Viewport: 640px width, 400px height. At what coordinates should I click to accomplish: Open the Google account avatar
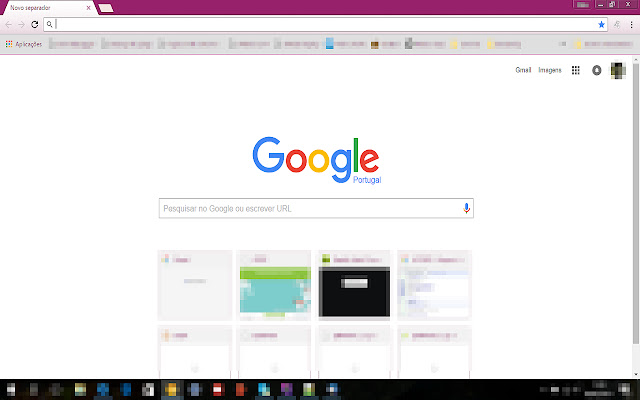pos(618,70)
